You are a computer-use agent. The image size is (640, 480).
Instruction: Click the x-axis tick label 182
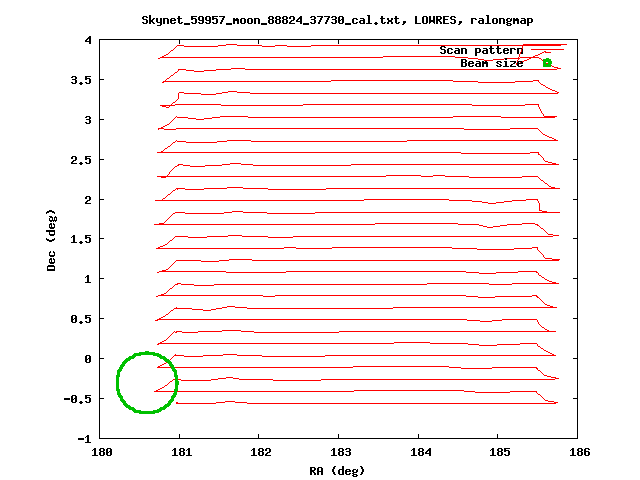pos(261,452)
